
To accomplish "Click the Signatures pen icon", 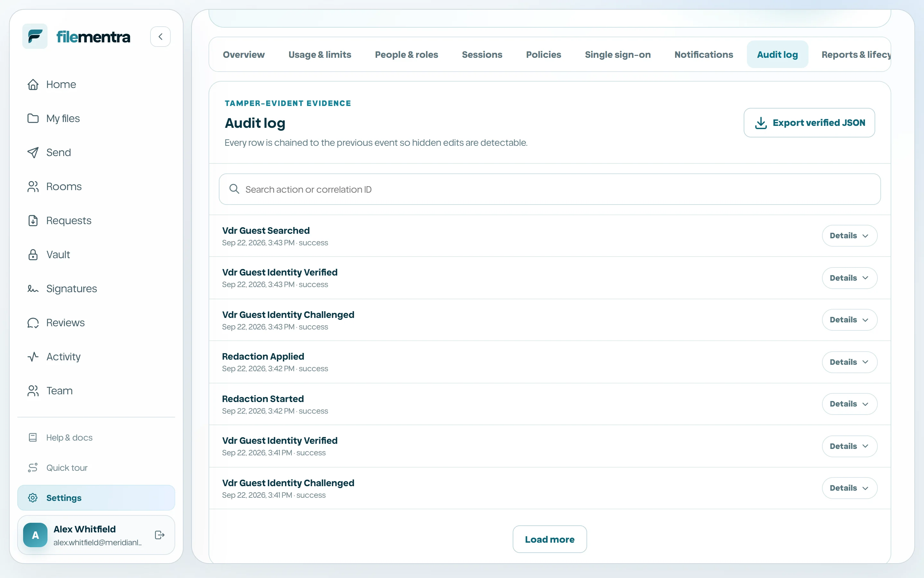I will pos(33,289).
